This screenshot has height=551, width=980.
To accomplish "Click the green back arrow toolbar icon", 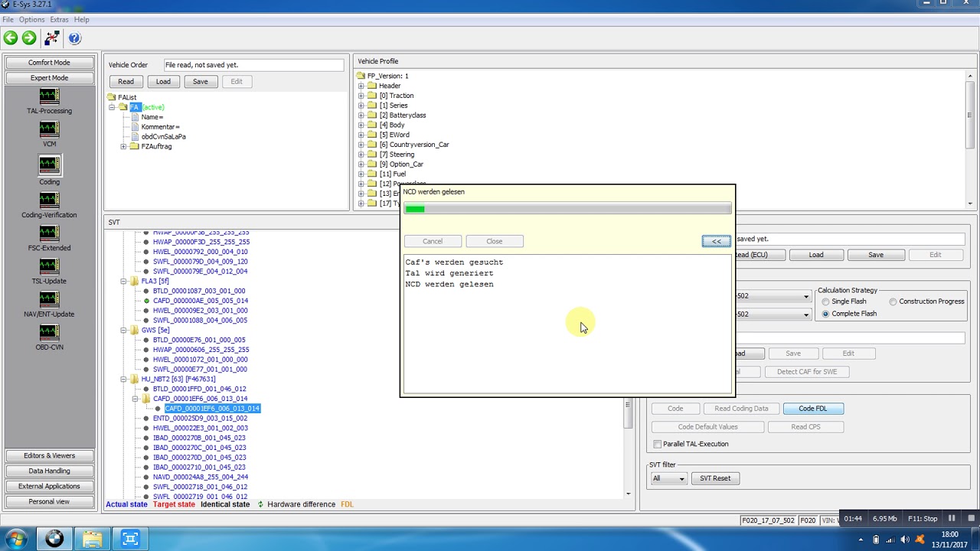I will 11,37.
